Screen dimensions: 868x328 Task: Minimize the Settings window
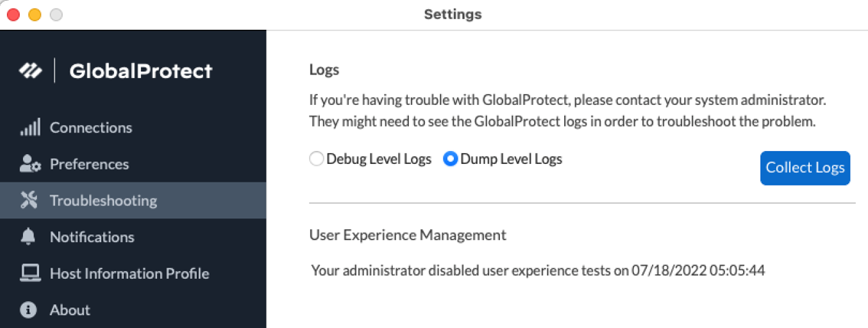point(34,15)
